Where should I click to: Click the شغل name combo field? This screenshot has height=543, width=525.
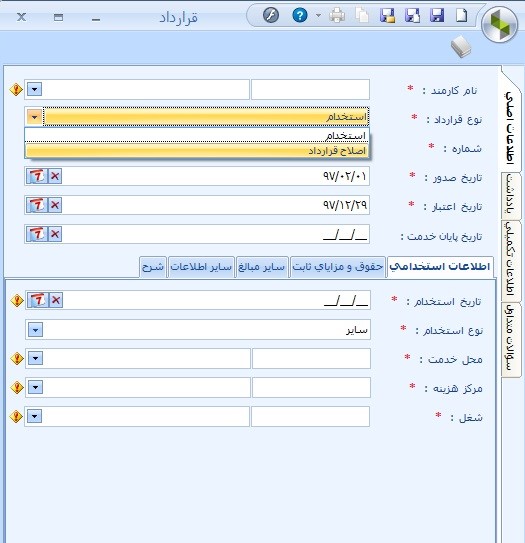pyautogui.click(x=137, y=416)
